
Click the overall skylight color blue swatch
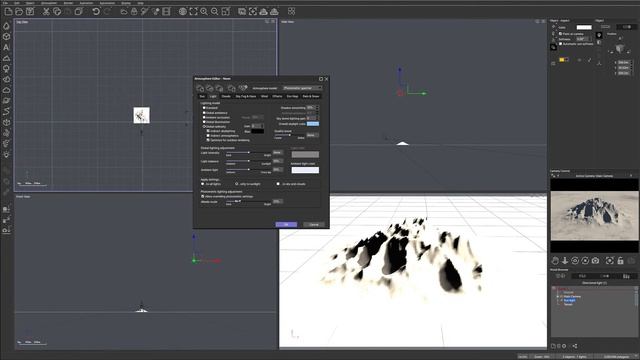tap(313, 124)
